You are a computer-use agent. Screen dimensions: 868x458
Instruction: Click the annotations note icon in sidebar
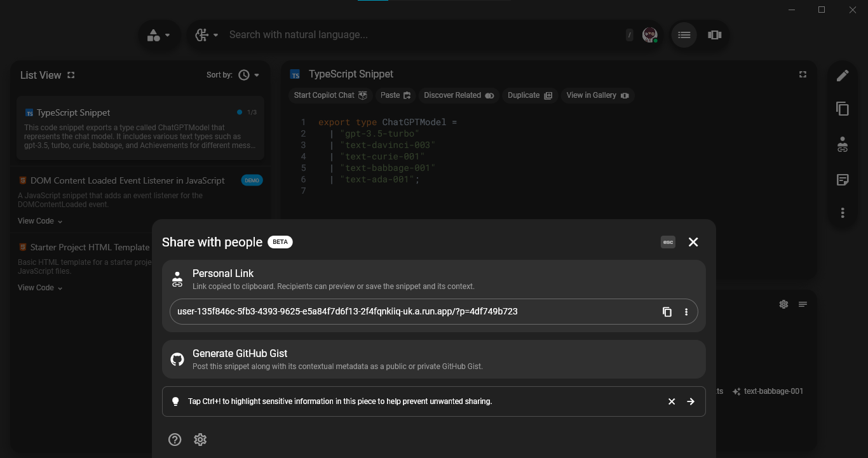[x=843, y=180]
